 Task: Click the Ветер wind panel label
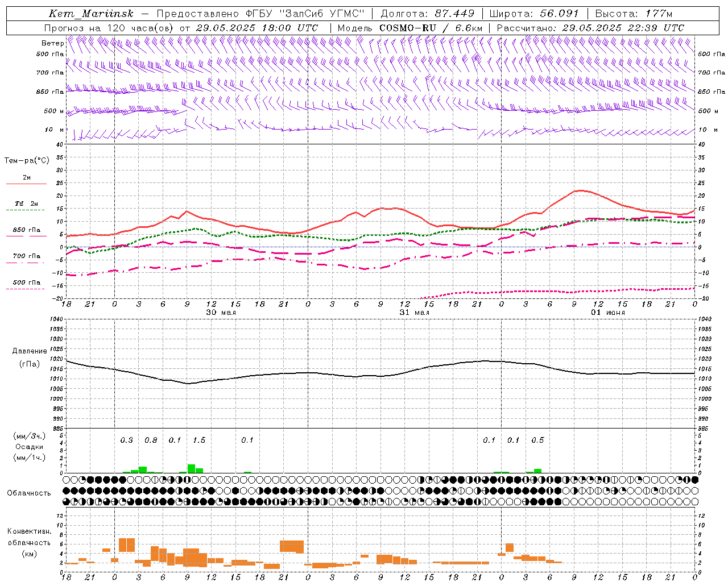click(52, 43)
